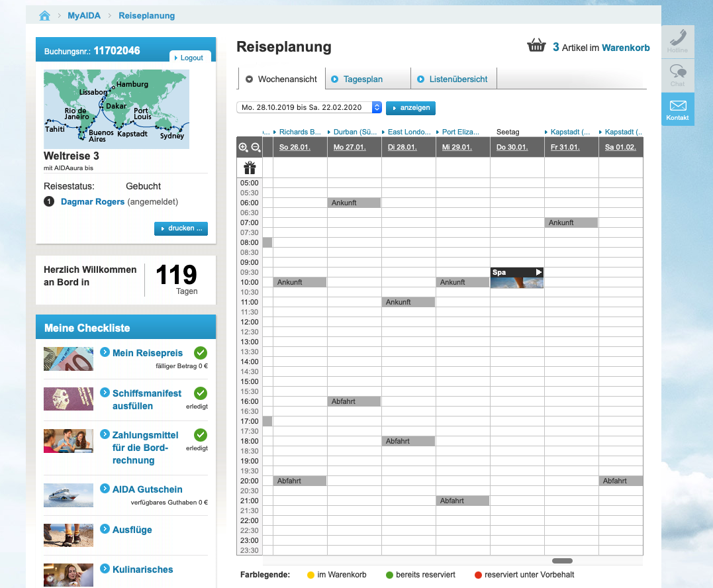Click the world route map thumbnail
The image size is (713, 588).
[116, 109]
